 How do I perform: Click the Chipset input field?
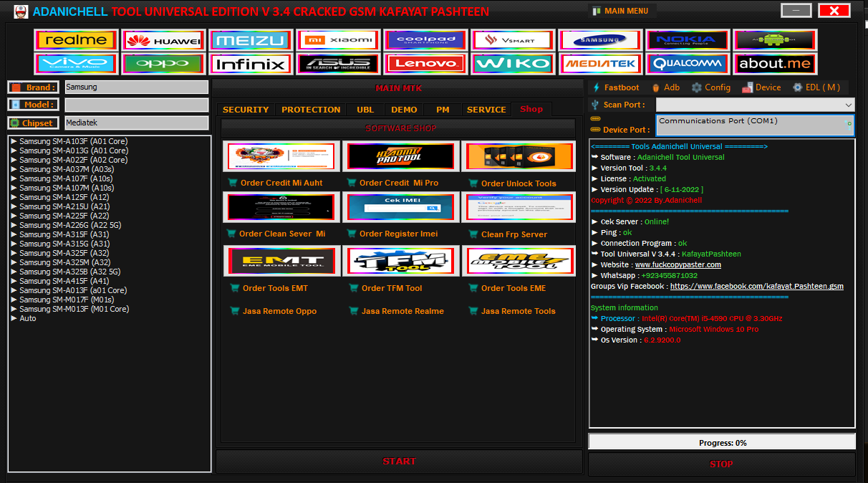pos(136,123)
